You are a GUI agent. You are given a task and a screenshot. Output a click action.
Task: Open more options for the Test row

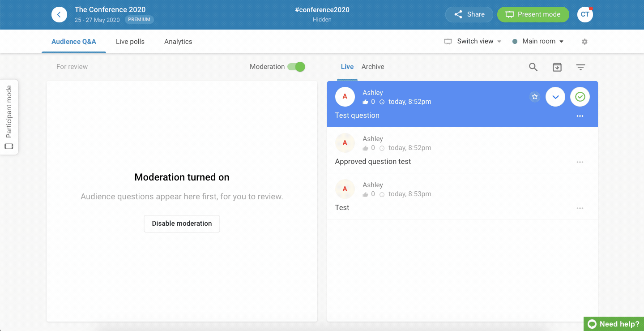580,208
